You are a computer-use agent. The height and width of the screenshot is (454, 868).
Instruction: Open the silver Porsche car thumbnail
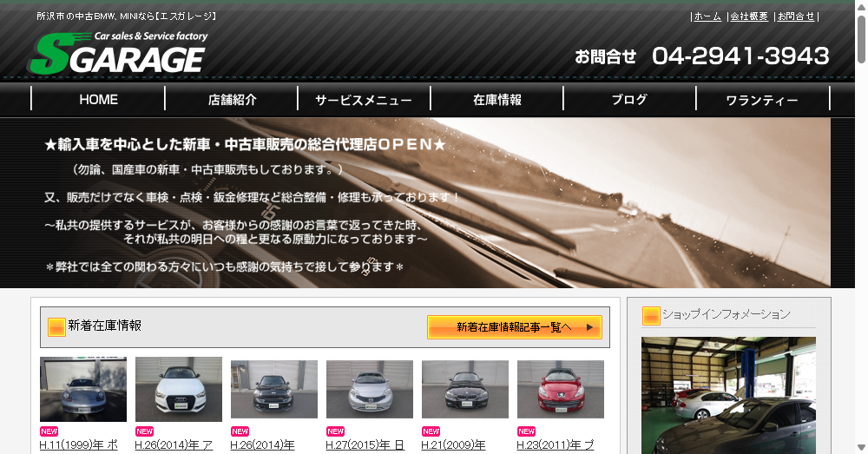click(83, 390)
